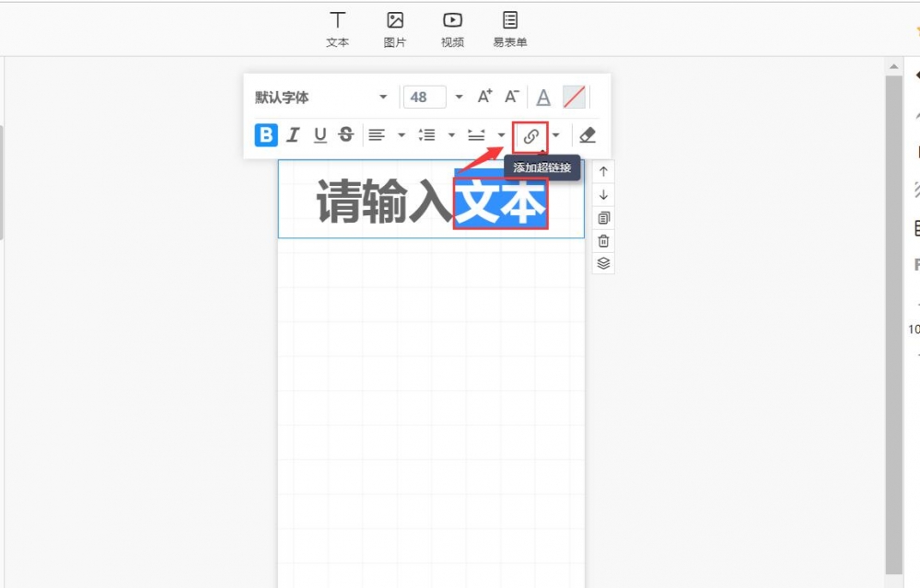Insert a video with the 视频 icon
920x588 pixels.
(452, 20)
